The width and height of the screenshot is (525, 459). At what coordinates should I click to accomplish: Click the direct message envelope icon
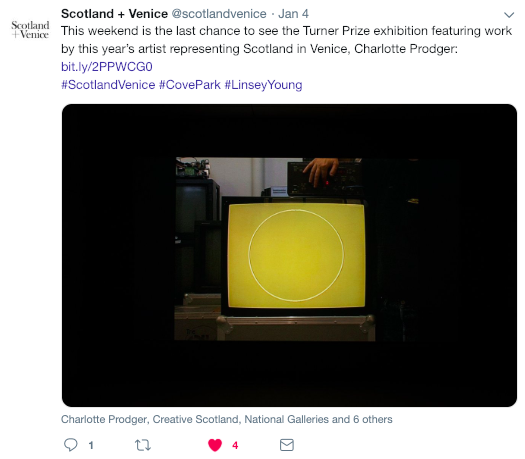click(287, 445)
